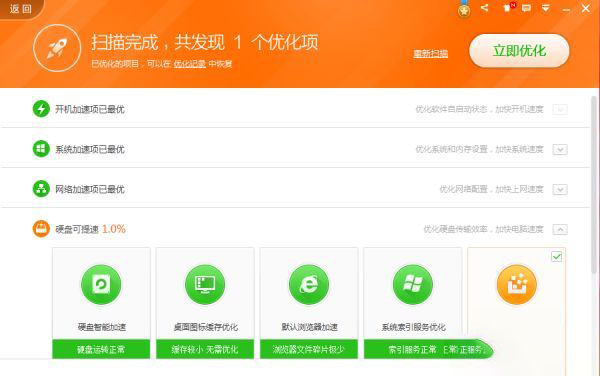Screen dimensions: 600x376
Task: Click the green network speed icon
Action: pyautogui.click(x=41, y=189)
